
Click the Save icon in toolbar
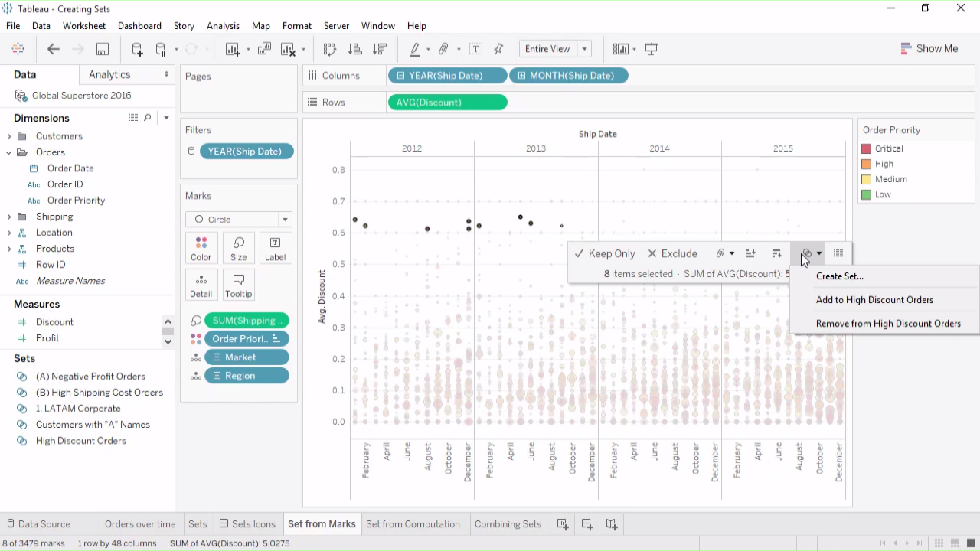[x=102, y=49]
